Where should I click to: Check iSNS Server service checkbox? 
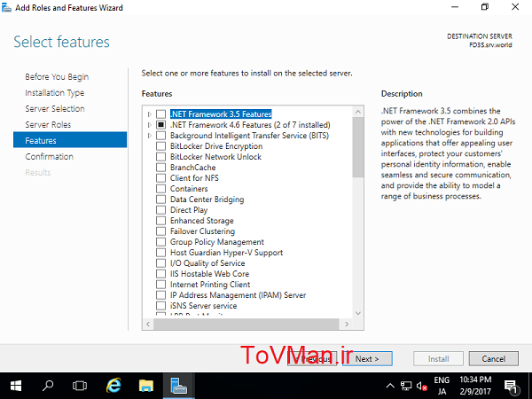pyautogui.click(x=160, y=306)
